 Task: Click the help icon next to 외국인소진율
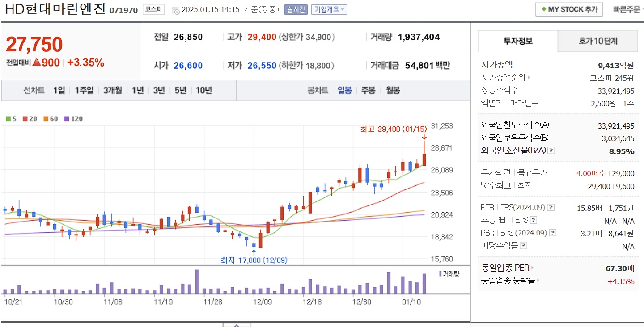pos(551,151)
